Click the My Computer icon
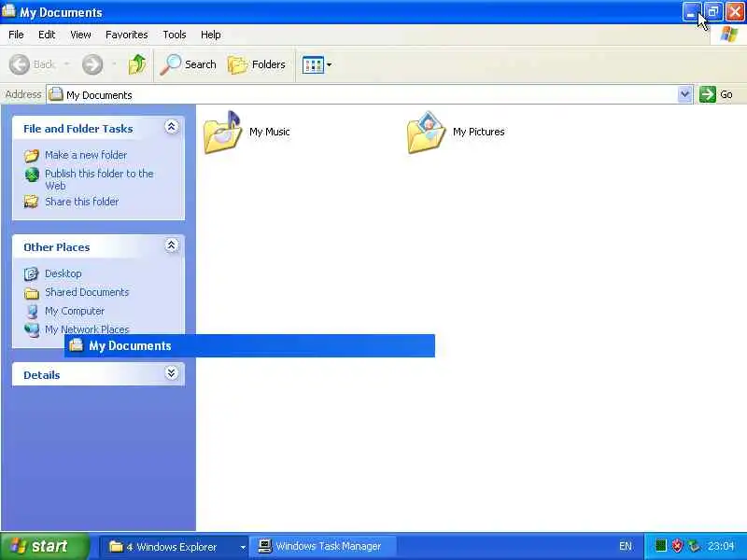The height and width of the screenshot is (560, 747). tap(32, 312)
